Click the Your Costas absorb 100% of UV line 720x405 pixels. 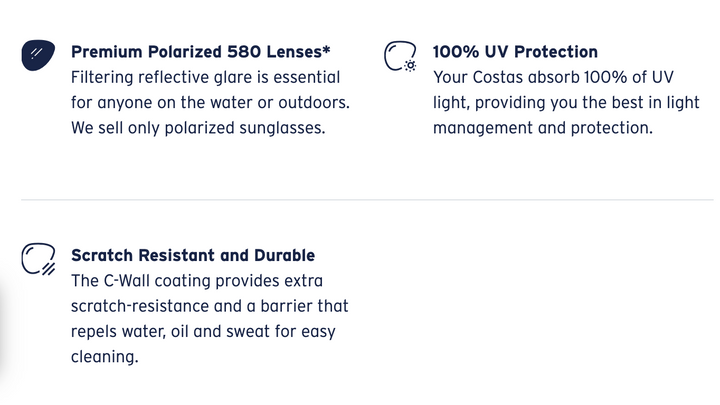click(x=553, y=77)
